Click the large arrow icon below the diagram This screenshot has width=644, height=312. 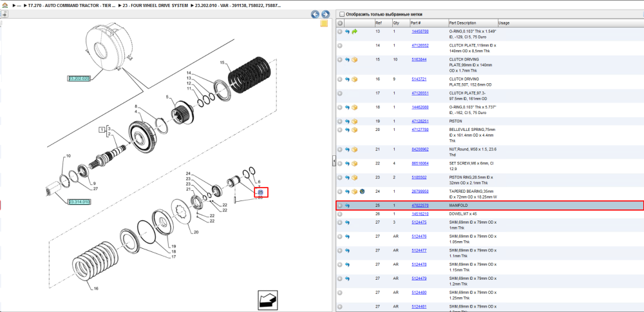tap(268, 300)
